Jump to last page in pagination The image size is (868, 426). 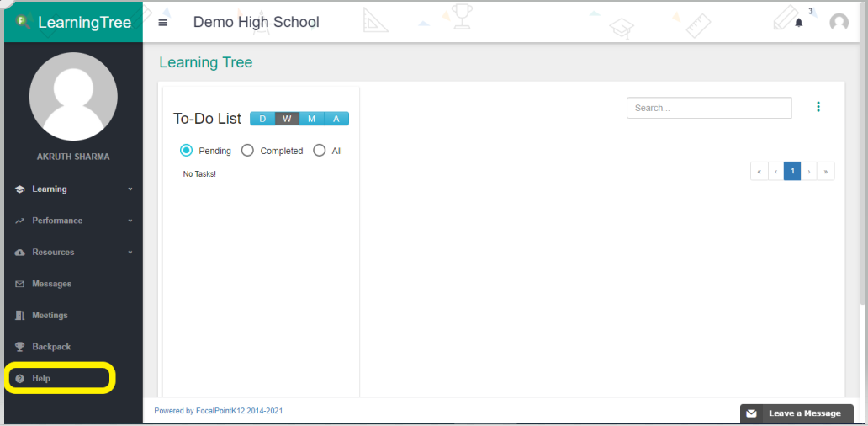pyautogui.click(x=826, y=172)
